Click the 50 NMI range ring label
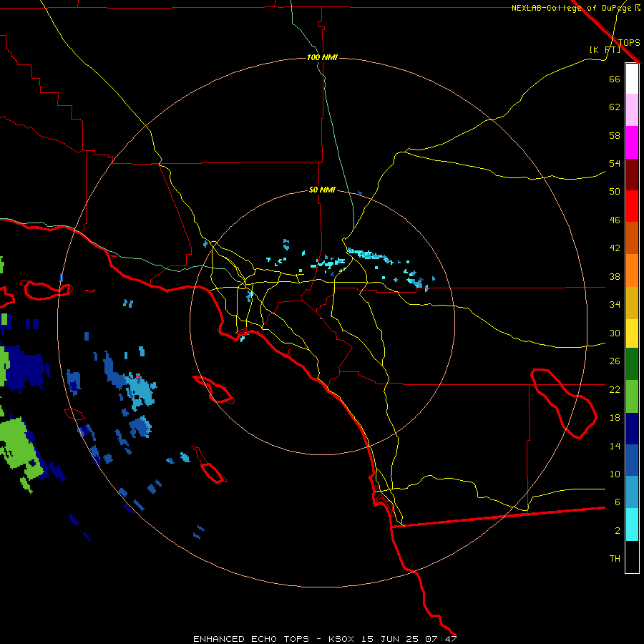Viewport: 644px width, 644px height. coord(322,190)
